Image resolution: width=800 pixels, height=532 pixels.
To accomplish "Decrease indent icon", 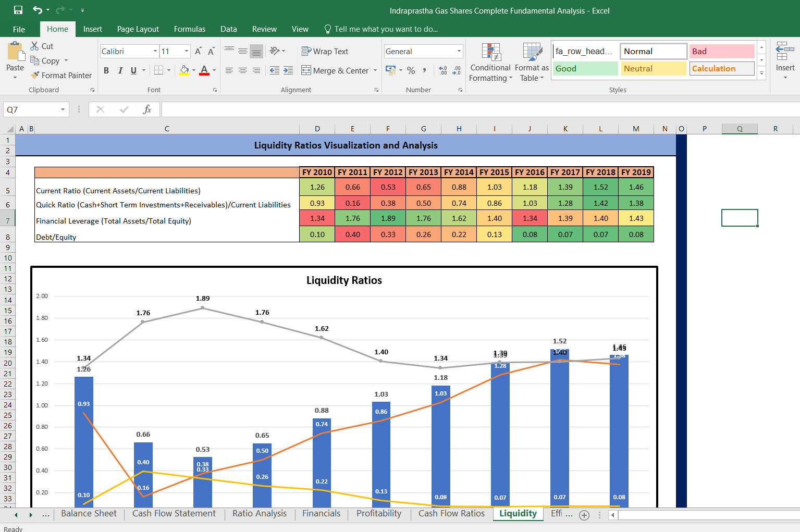I will (275, 70).
